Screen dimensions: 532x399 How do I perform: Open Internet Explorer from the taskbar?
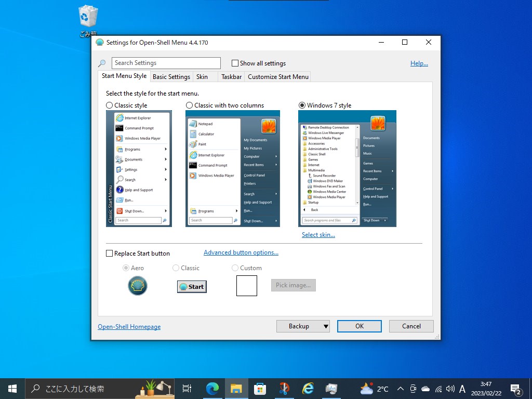coord(308,389)
